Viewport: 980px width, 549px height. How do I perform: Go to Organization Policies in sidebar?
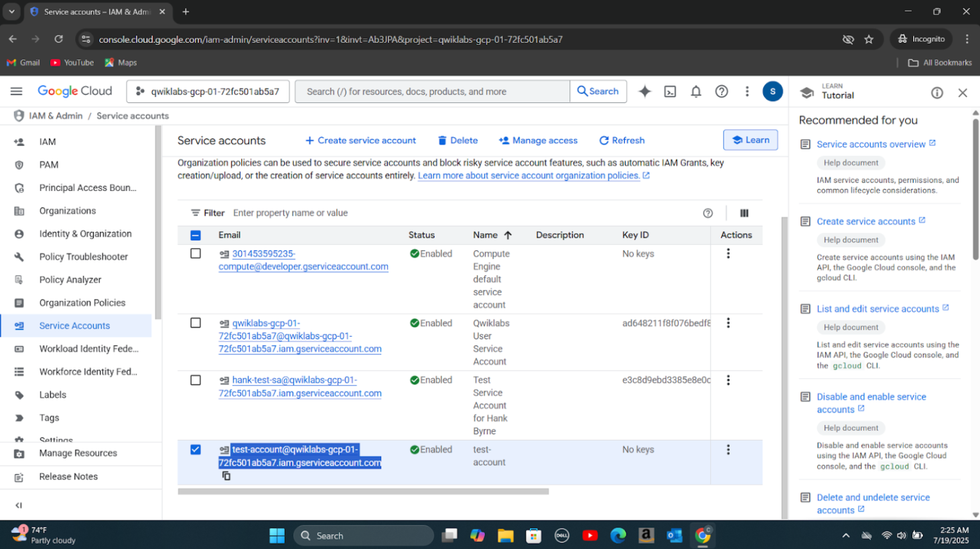(x=82, y=303)
